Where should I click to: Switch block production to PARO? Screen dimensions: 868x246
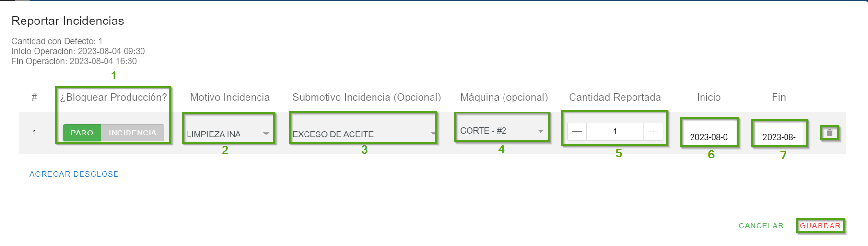click(82, 133)
